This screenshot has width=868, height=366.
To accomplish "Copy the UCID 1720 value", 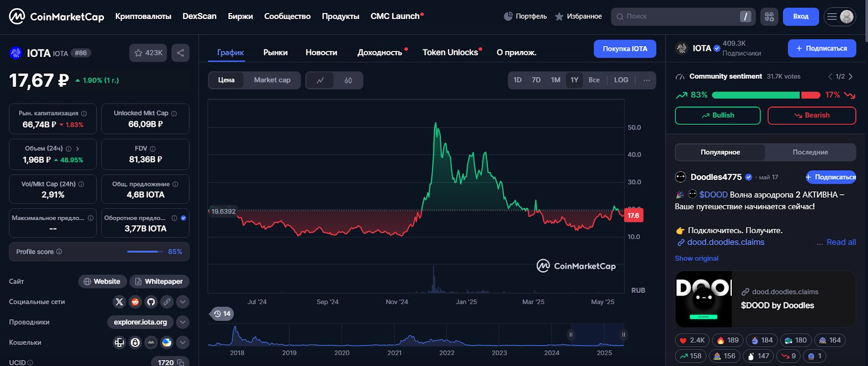I will (181, 363).
